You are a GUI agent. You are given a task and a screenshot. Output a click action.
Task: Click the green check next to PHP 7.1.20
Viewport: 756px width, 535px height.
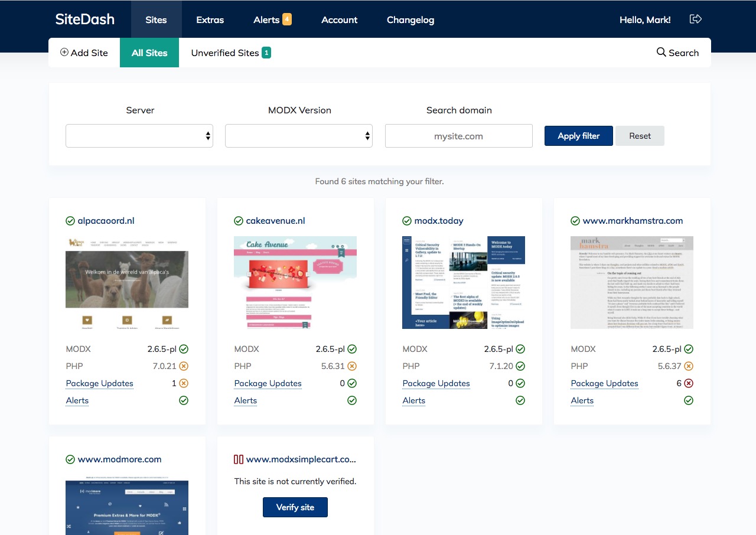(520, 366)
